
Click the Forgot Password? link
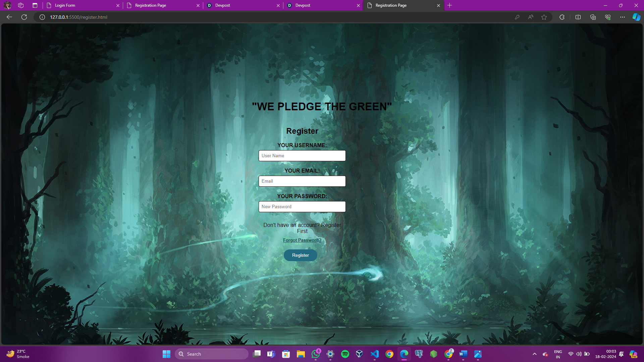[302, 240]
